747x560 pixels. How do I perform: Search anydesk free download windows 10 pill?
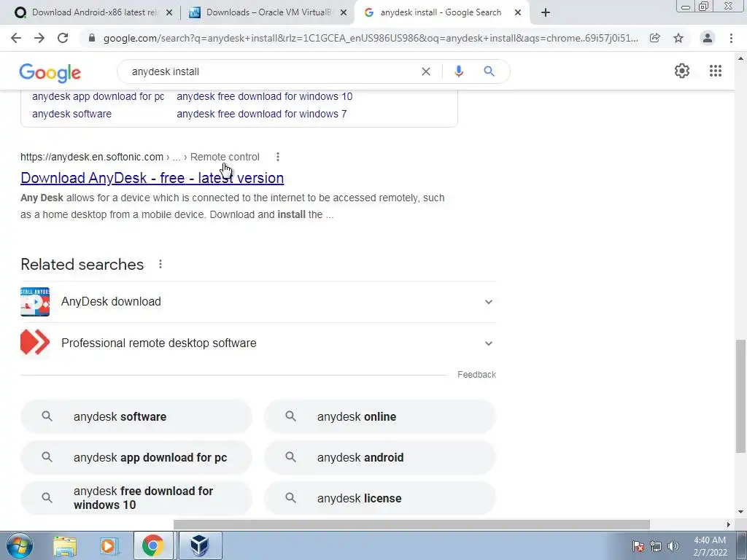pos(136,498)
